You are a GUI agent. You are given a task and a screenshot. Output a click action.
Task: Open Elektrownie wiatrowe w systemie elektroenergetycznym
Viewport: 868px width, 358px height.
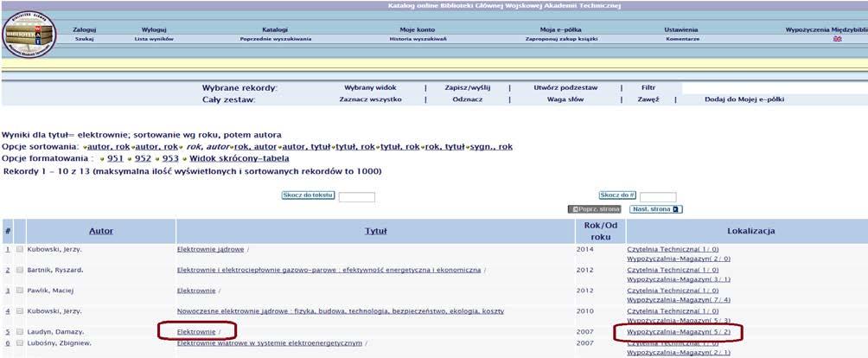[x=270, y=343]
